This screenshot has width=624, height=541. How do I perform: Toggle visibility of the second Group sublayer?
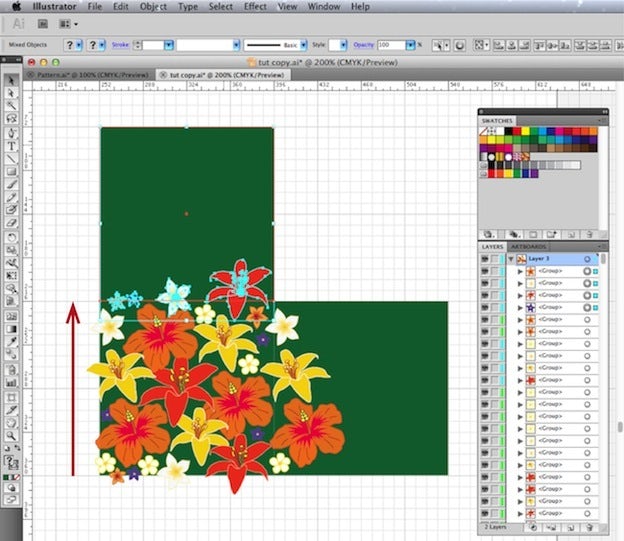pyautogui.click(x=485, y=283)
